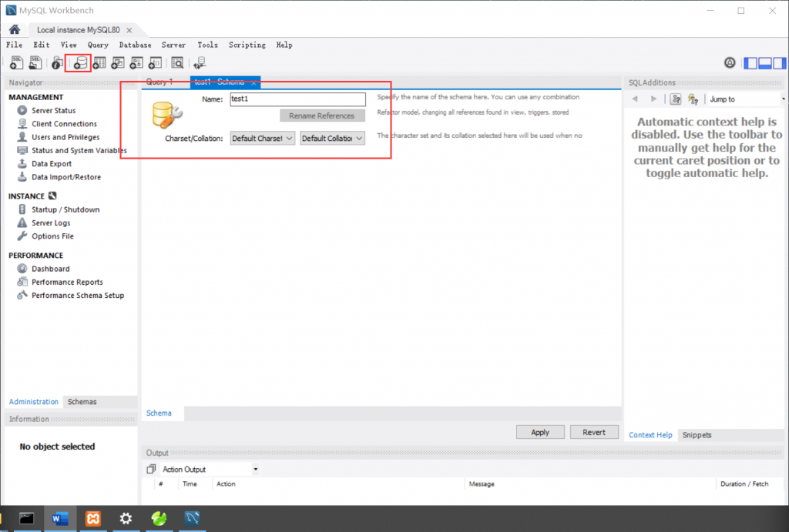789x532 pixels.
Task: Switch to the Schemas navigator tab
Action: [x=82, y=402]
